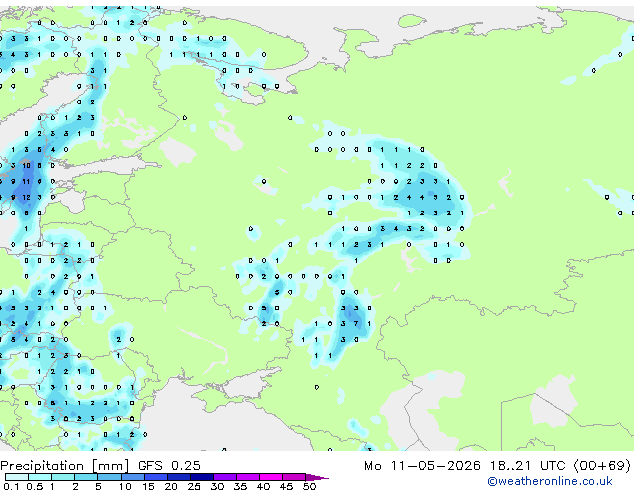This screenshot has height=490, width=634.
Task: Pick the 40–45 mm magenta legend swatch
Action: click(x=271, y=477)
